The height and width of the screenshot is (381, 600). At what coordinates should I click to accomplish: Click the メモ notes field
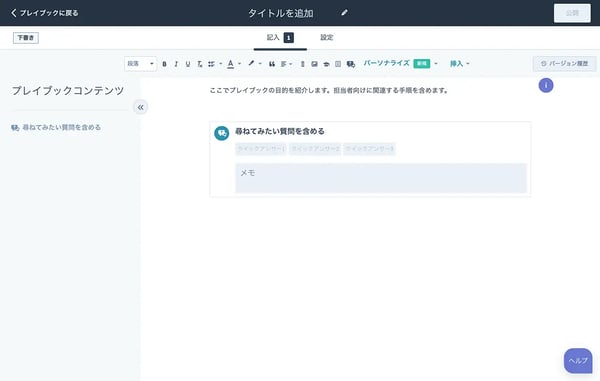[x=381, y=178]
